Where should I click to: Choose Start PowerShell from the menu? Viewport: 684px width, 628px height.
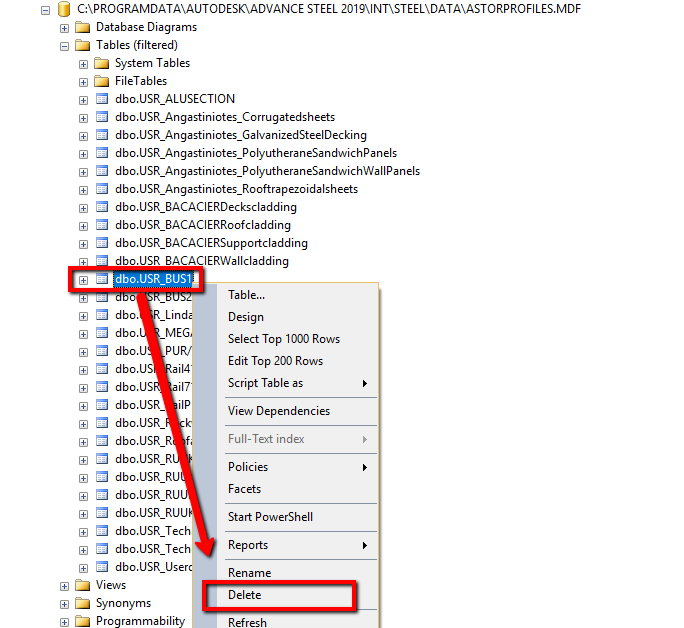click(297, 517)
